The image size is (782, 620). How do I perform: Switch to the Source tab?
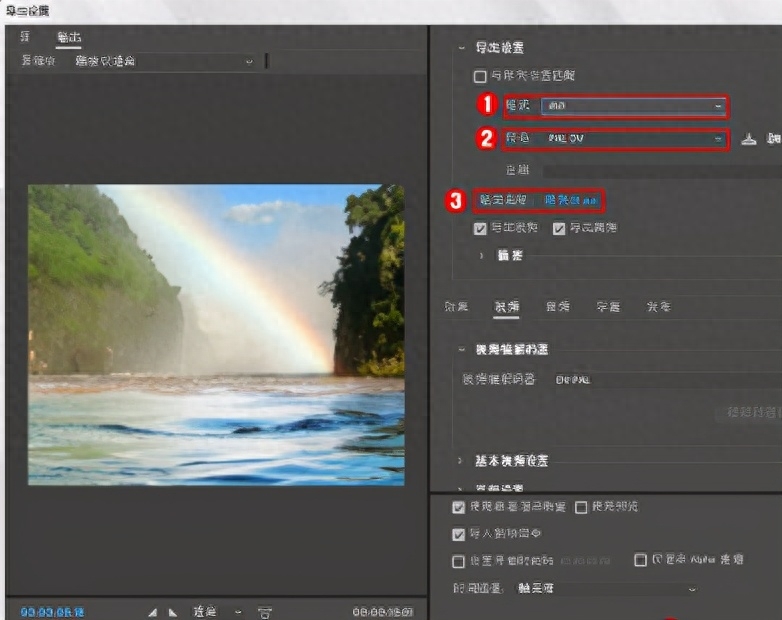point(25,37)
